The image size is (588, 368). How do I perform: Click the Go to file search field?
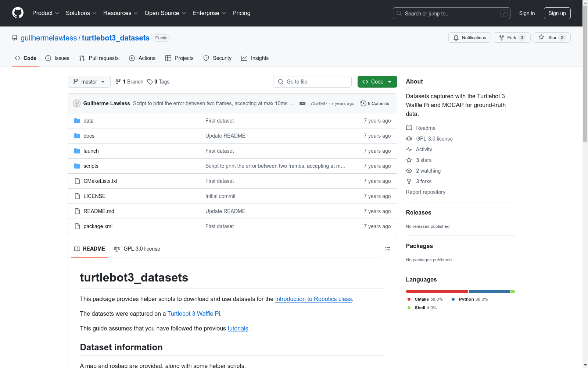tap(312, 82)
